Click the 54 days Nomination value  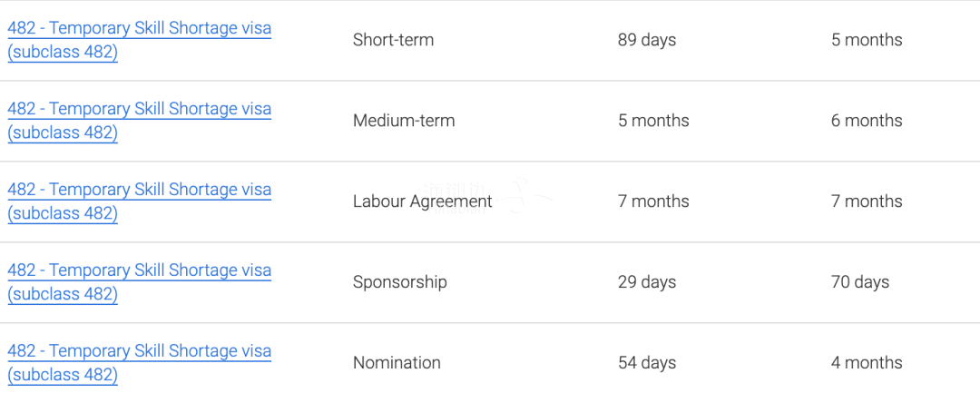[646, 363]
